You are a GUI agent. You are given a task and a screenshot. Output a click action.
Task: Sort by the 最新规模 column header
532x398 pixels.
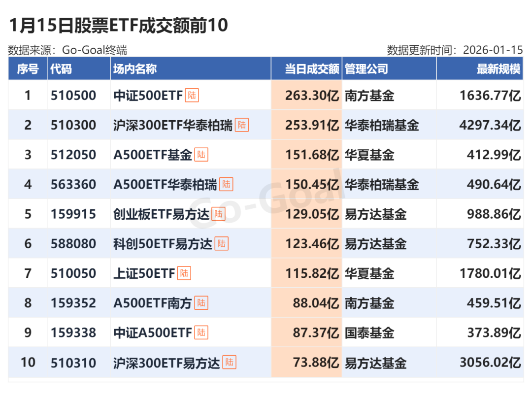coord(480,69)
